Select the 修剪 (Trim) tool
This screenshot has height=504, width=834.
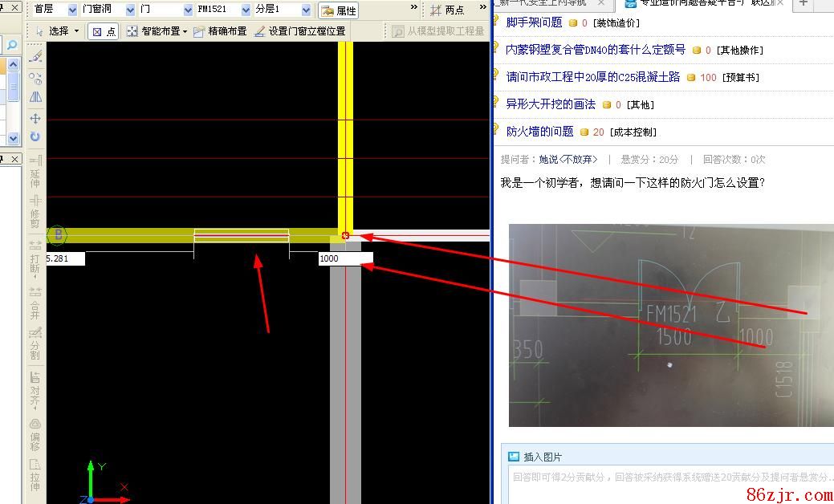click(35, 207)
